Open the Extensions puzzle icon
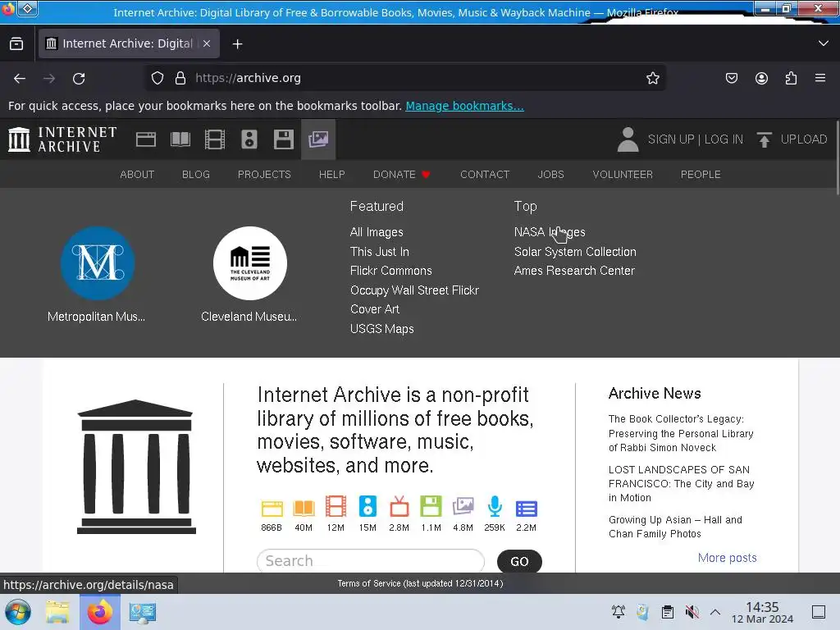The image size is (840, 630). [x=791, y=78]
